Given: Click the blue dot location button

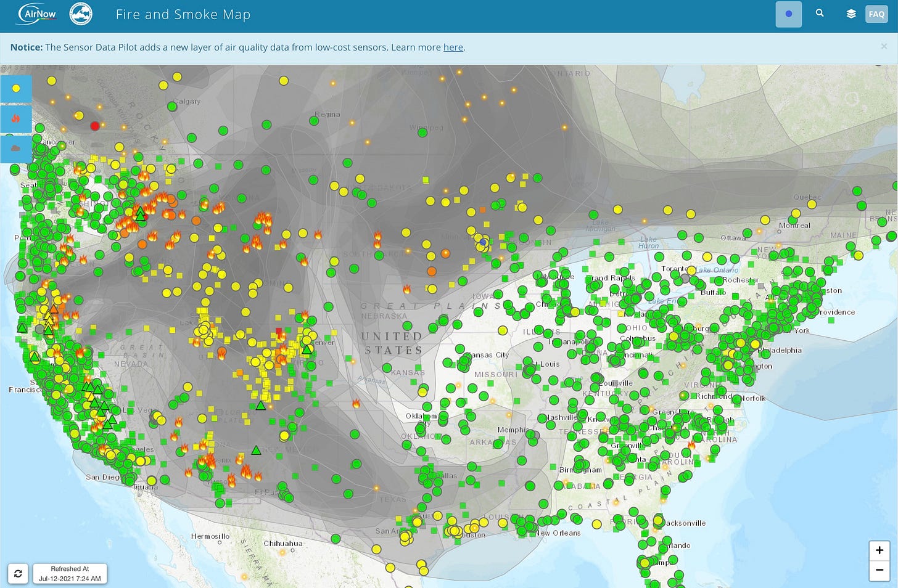Looking at the screenshot, I should pyautogui.click(x=788, y=14).
